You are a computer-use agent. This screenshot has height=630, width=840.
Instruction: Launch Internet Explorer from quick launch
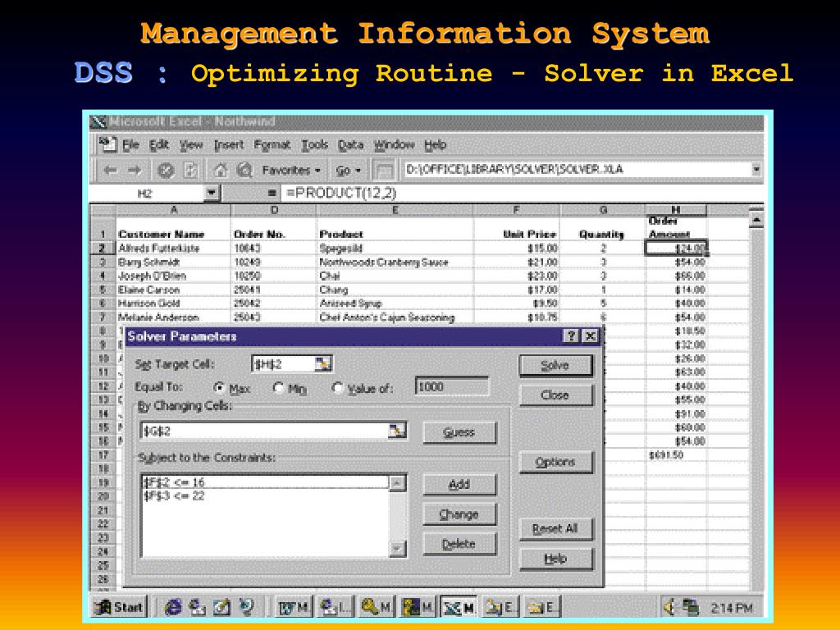click(173, 606)
